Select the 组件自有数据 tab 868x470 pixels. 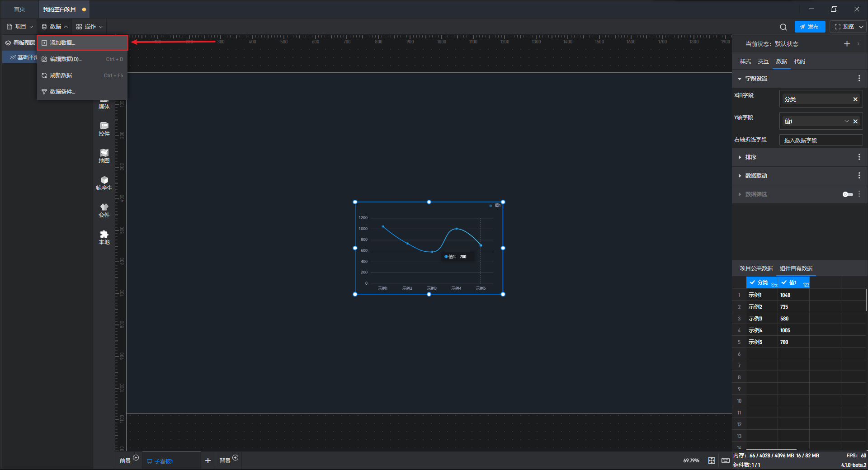796,268
